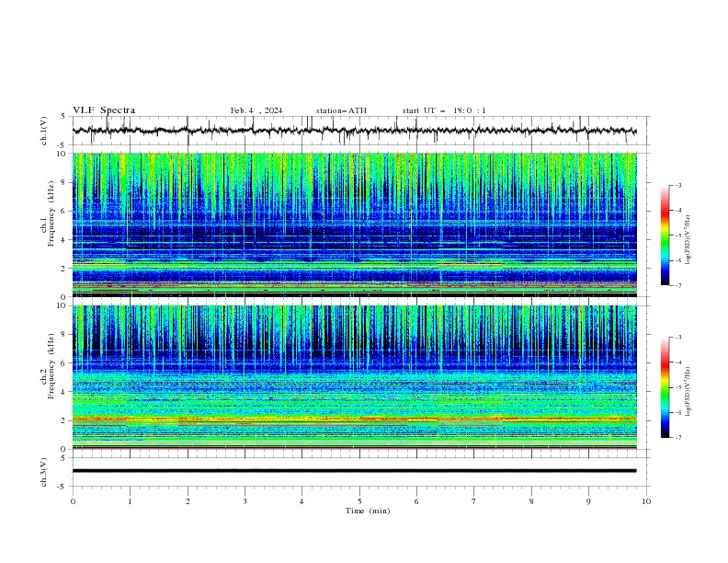Click the ch.1 spectrogram color bar

point(665,236)
